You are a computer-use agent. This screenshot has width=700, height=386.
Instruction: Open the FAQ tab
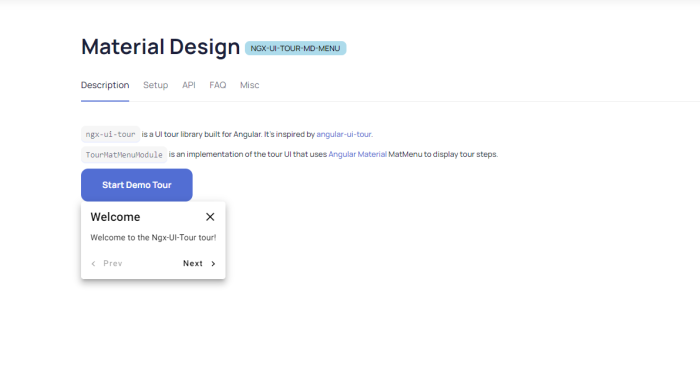[218, 85]
